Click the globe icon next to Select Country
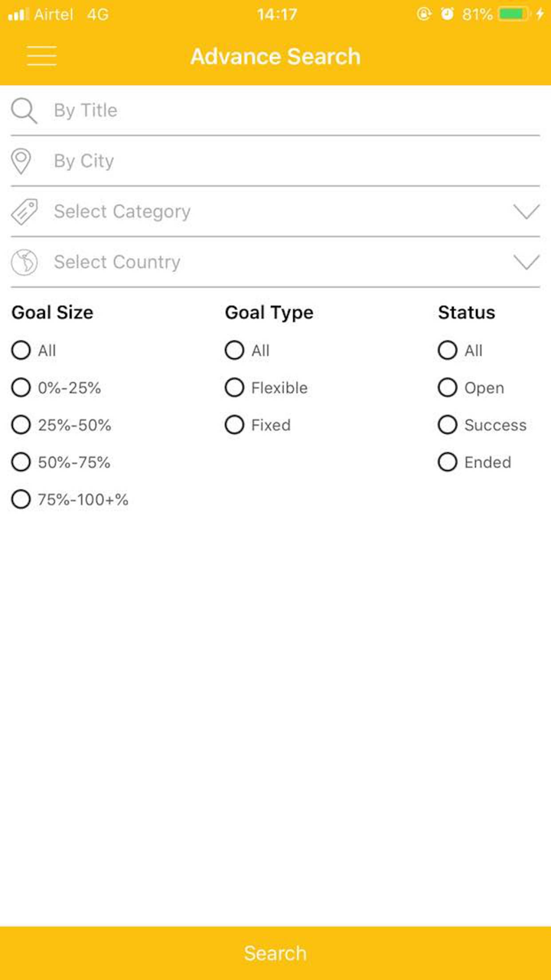 (x=24, y=262)
